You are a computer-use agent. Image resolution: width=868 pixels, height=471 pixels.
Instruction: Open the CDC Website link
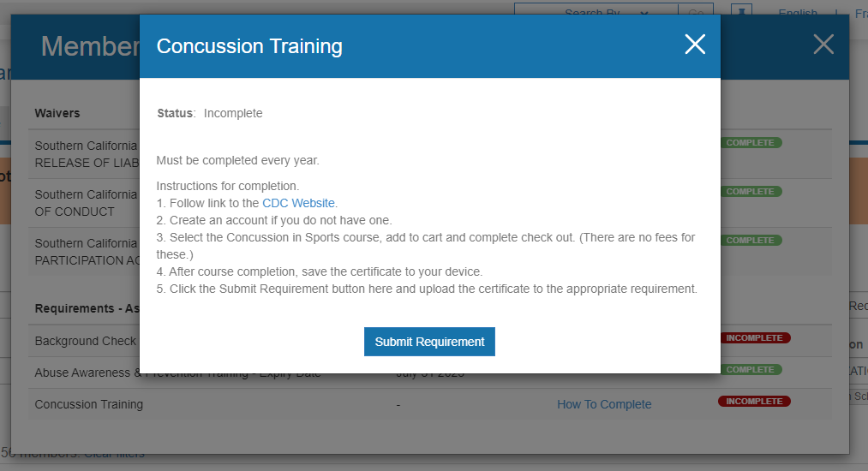point(299,203)
